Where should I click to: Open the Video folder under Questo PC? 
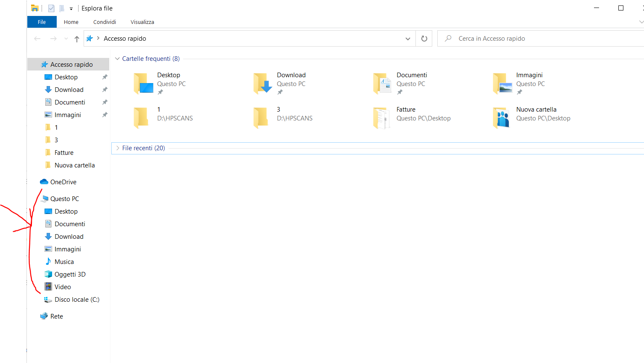coord(62,287)
